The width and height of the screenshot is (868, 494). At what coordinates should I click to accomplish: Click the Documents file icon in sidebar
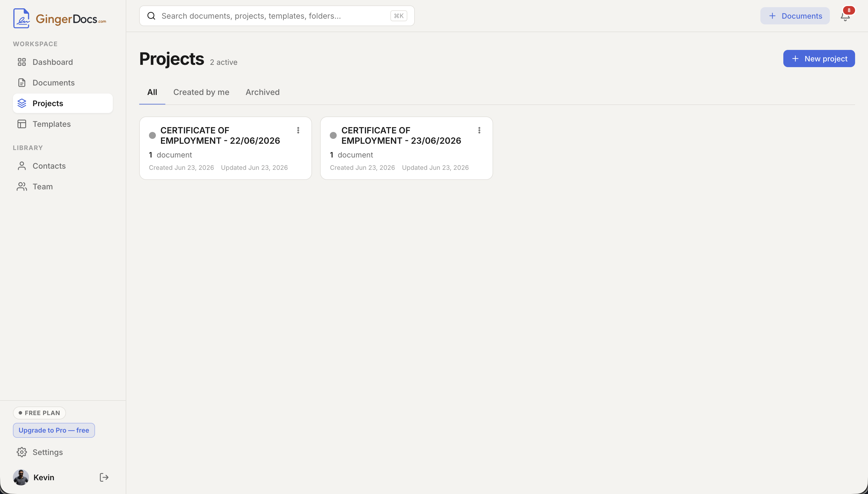pyautogui.click(x=22, y=83)
